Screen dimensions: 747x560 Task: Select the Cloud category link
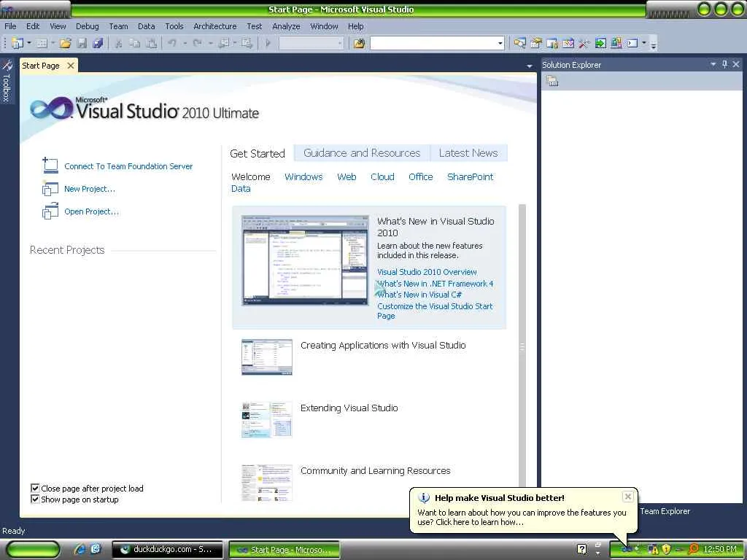[382, 176]
